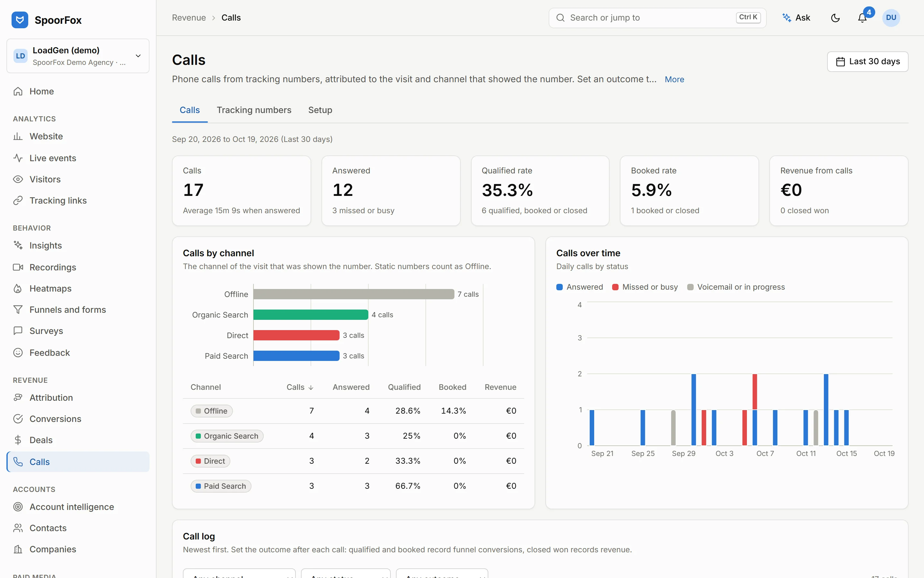Open Heatmaps flame item
Image resolution: width=924 pixels, height=578 pixels.
pyautogui.click(x=78, y=289)
